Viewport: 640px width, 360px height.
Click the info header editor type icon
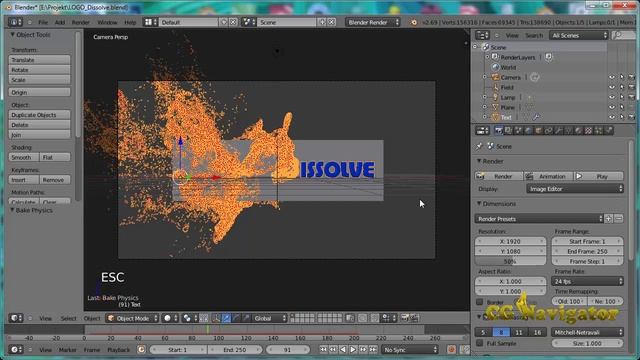15,22
